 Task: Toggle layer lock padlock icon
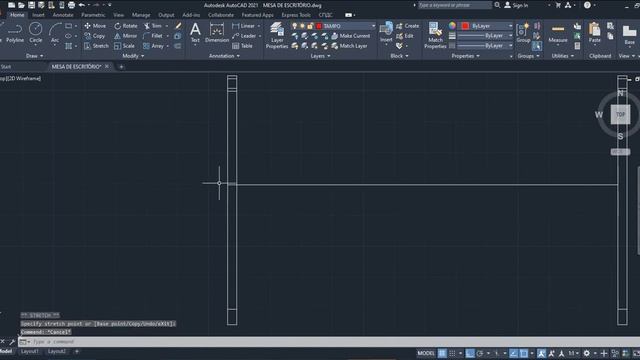tap(310, 26)
